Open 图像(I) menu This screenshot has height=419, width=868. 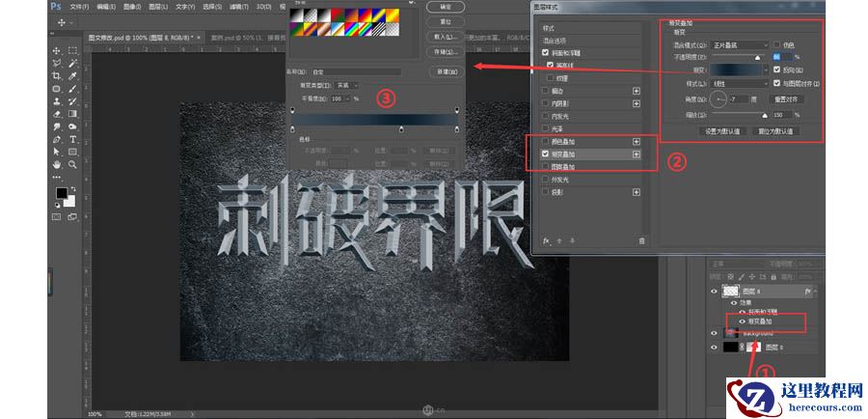(x=132, y=7)
